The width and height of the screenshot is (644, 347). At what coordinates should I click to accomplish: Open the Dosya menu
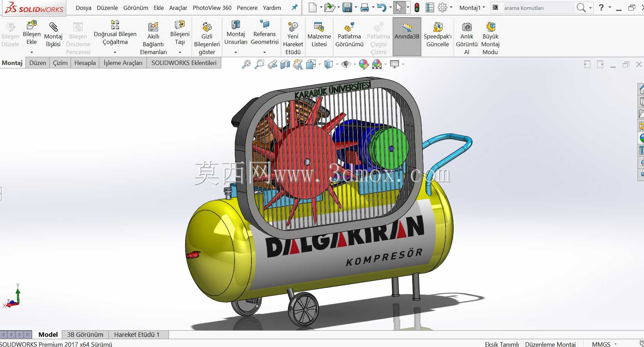pyautogui.click(x=84, y=8)
